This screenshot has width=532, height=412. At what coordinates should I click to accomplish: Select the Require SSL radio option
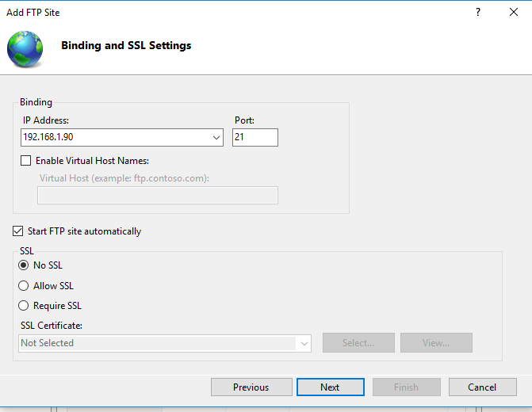24,306
